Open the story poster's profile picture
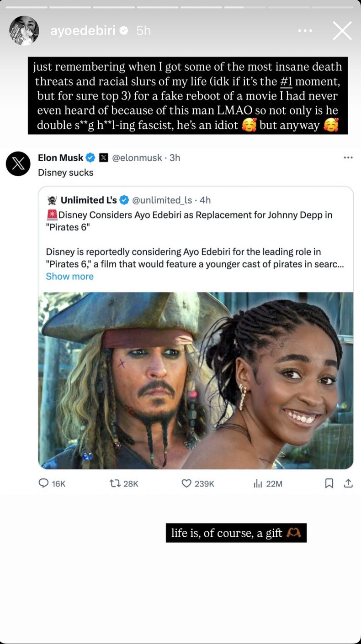 tap(24, 31)
